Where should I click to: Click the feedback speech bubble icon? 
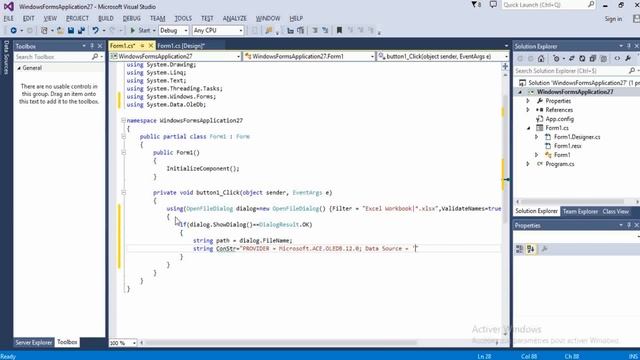(493, 5)
